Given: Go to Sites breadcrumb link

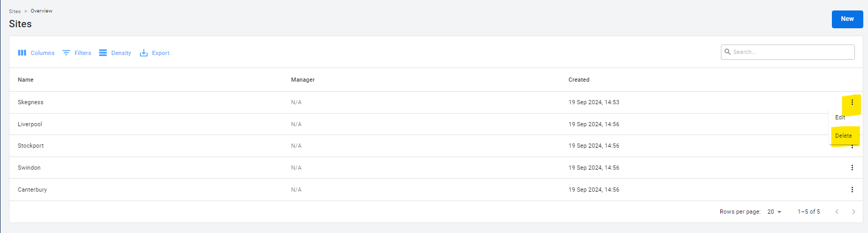Looking at the screenshot, I should coord(15,11).
